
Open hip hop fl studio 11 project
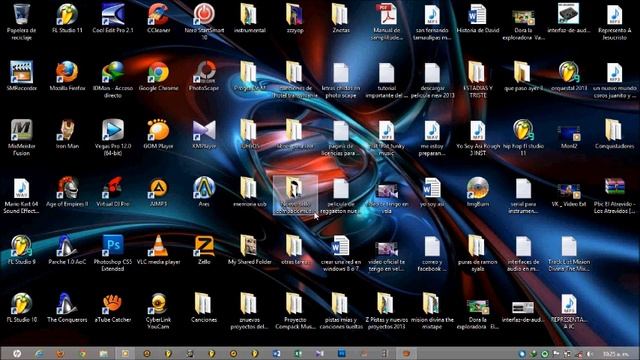point(523,138)
